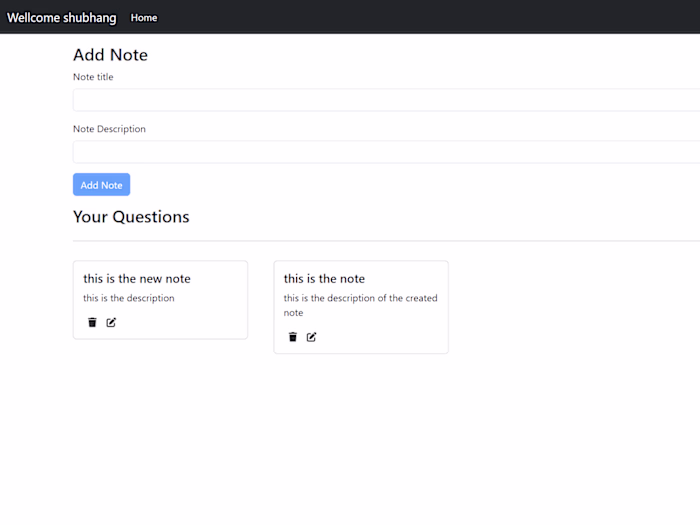The image size is (700, 525).
Task: Click the divider line below Your Questions
Action: pyautogui.click(x=386, y=241)
